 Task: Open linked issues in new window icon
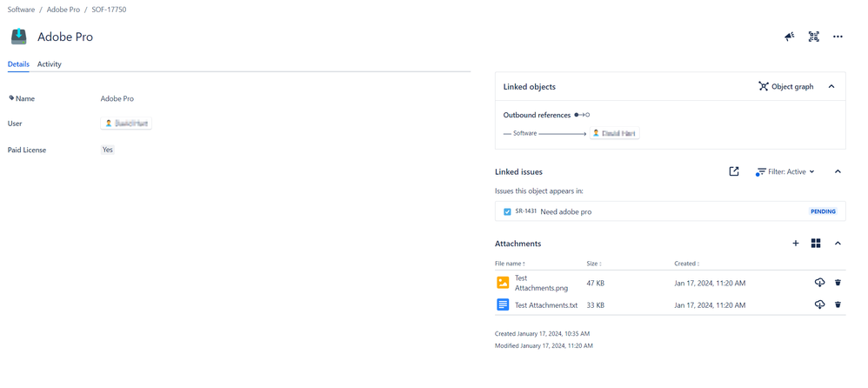pos(734,171)
